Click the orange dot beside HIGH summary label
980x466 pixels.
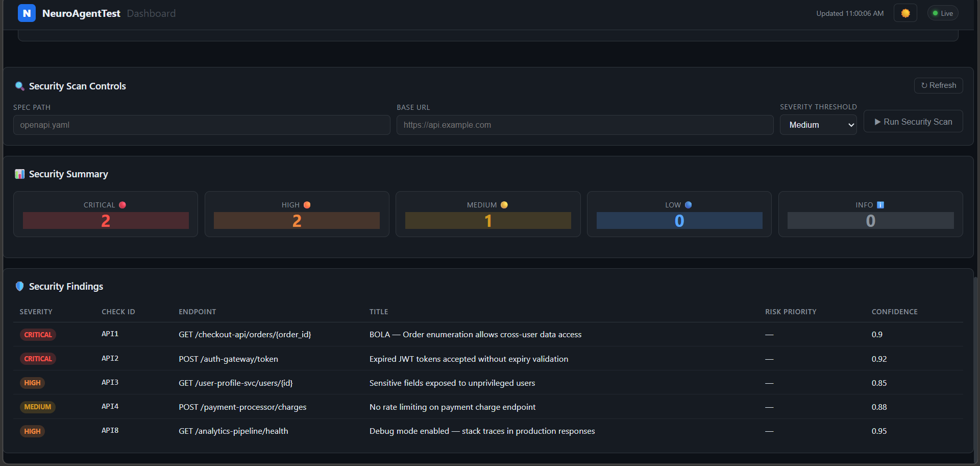click(307, 204)
